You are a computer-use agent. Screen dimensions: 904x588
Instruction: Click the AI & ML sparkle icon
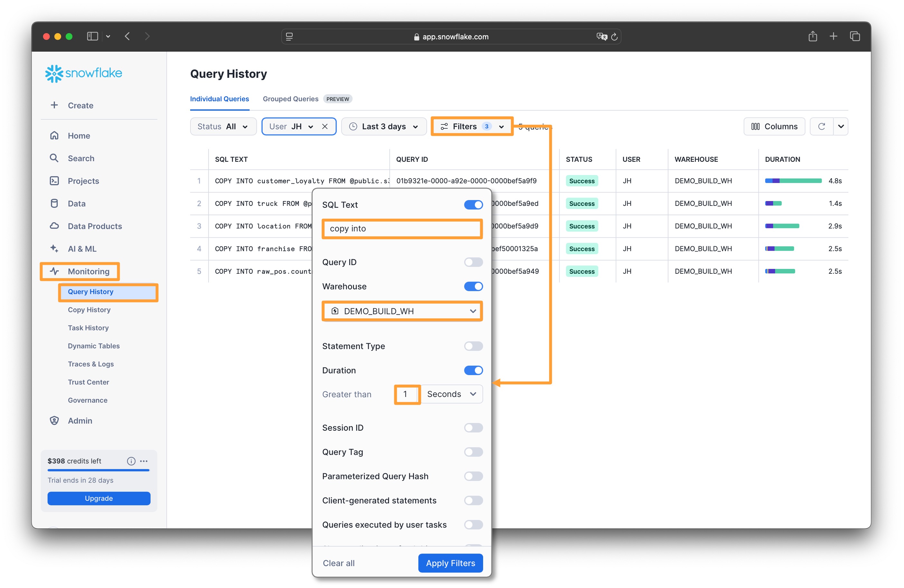54,249
